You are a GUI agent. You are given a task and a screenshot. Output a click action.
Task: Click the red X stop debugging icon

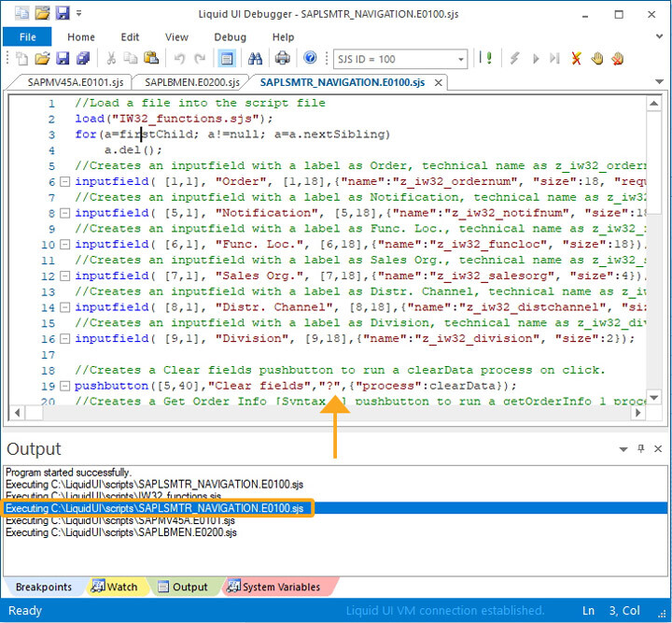[577, 58]
